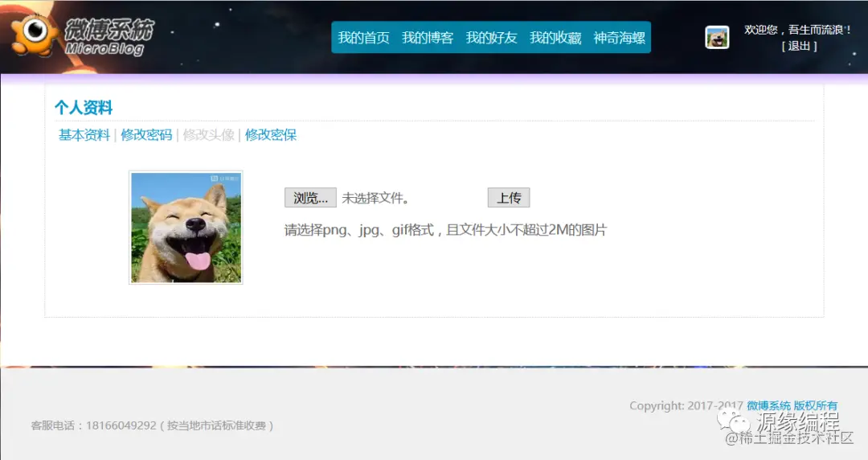Click the 上传 upload button
Viewport: 868px width, 460px height.
509,198
